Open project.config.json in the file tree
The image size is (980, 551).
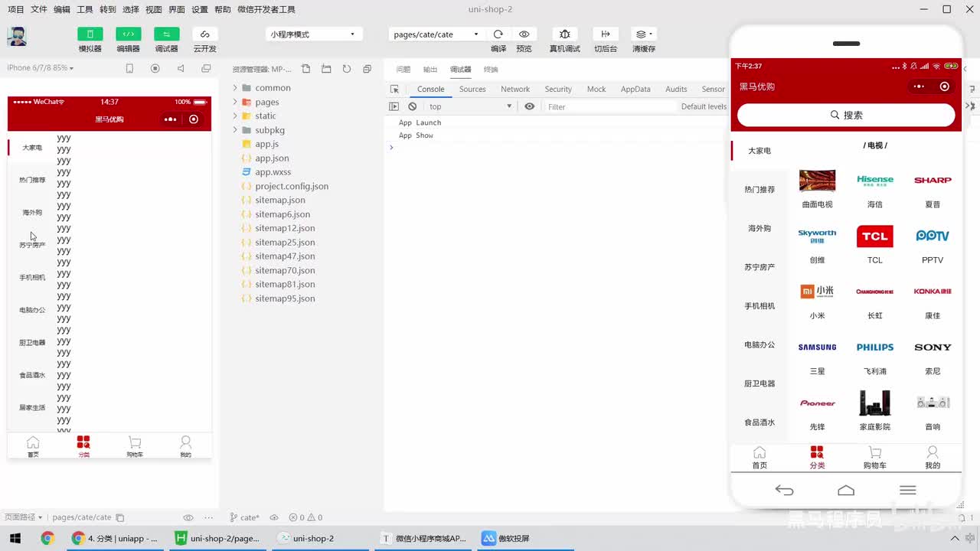(x=292, y=186)
